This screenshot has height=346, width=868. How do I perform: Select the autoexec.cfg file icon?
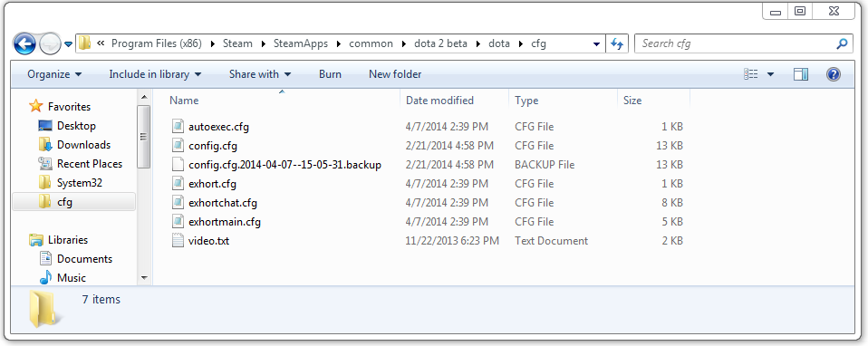(178, 126)
